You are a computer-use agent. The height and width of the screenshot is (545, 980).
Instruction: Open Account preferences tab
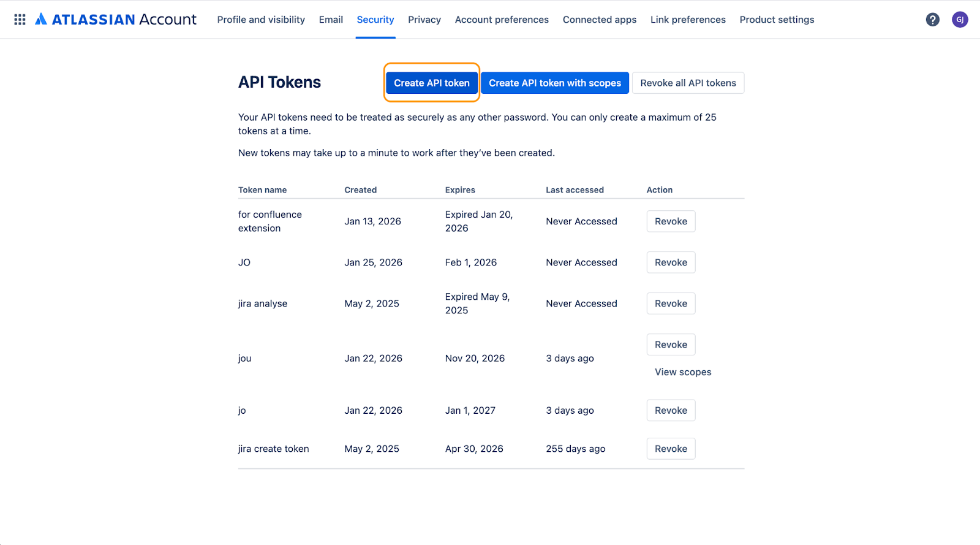502,20
